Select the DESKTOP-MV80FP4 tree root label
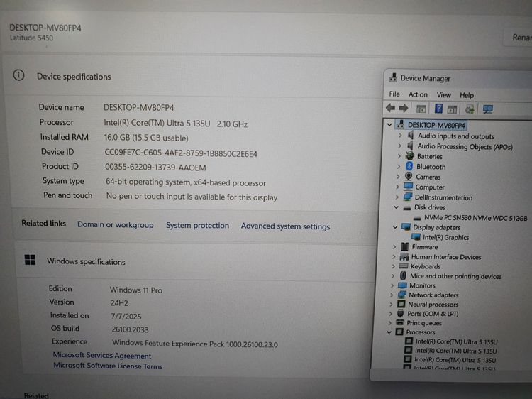 [436, 125]
